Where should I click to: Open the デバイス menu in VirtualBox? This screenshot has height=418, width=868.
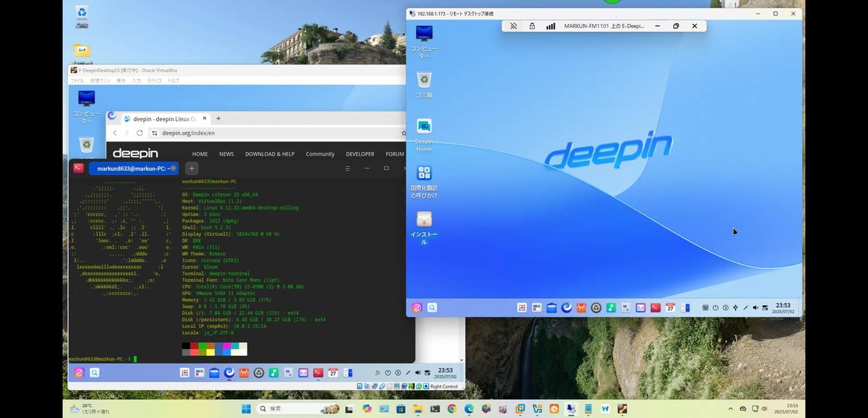point(155,80)
